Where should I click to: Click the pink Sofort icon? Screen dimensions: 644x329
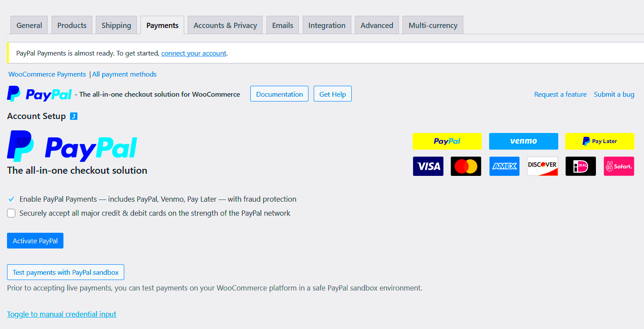point(619,166)
